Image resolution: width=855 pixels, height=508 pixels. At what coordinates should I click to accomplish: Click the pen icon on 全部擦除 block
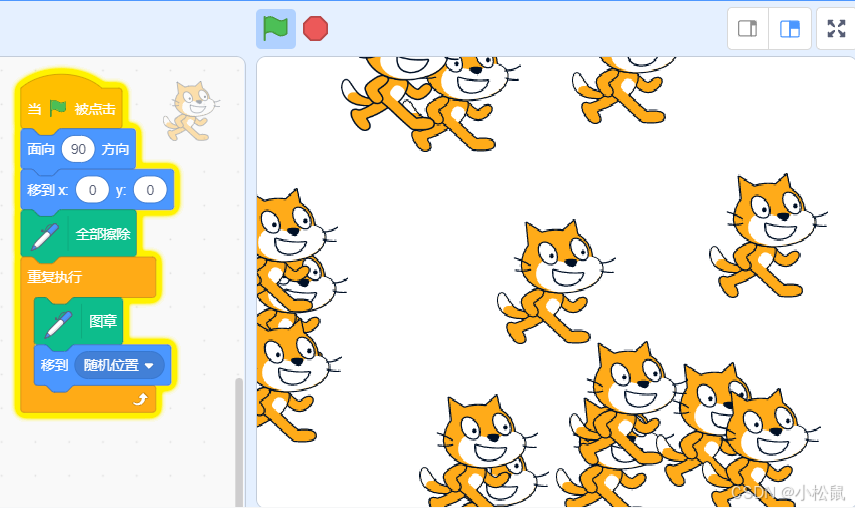pos(45,236)
